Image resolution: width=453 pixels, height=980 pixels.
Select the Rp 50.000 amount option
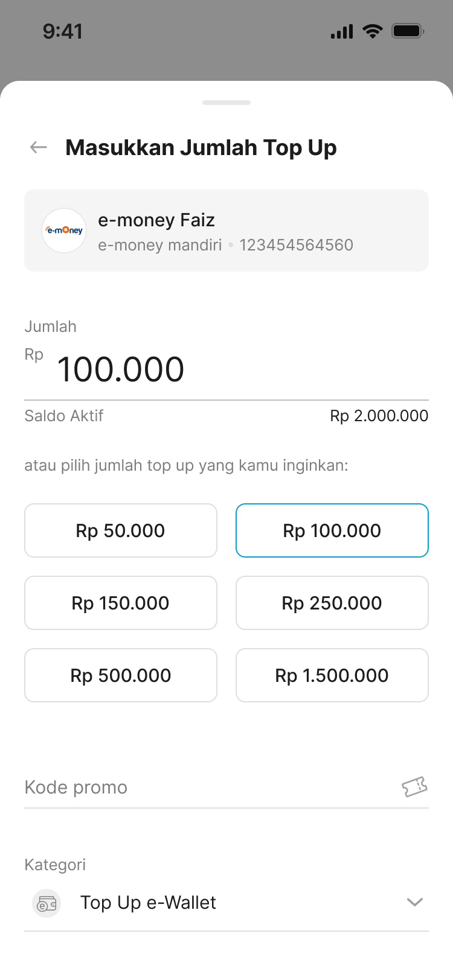pos(121,530)
